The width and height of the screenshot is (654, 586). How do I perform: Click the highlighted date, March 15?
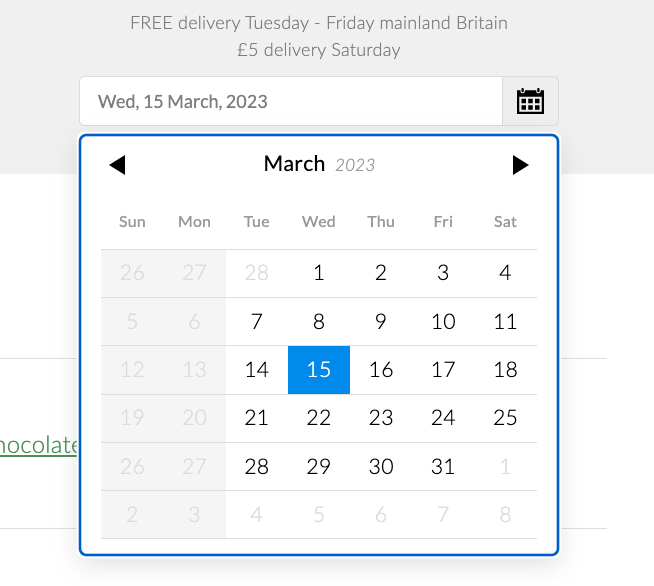pyautogui.click(x=319, y=370)
